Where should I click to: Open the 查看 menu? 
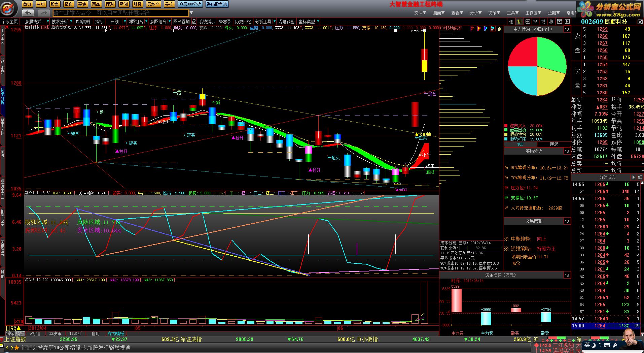(x=457, y=13)
